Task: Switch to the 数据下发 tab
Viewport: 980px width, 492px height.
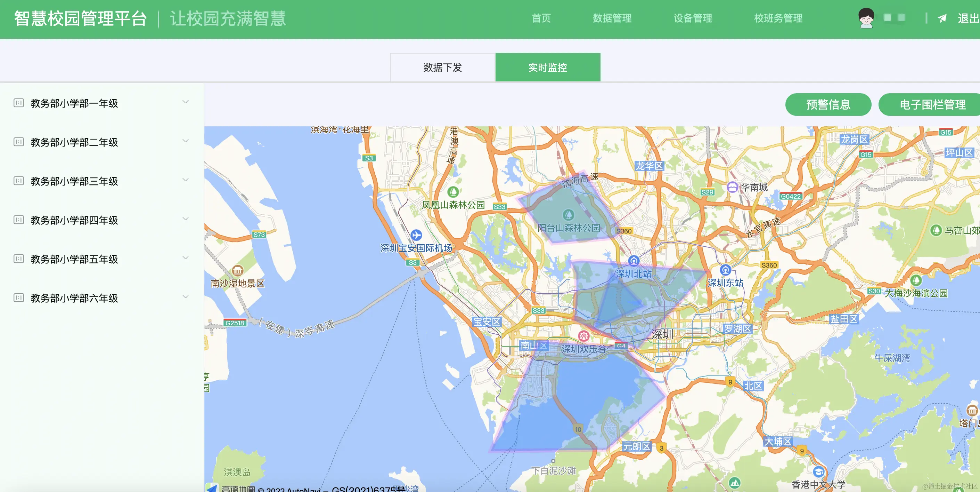Action: click(x=442, y=68)
